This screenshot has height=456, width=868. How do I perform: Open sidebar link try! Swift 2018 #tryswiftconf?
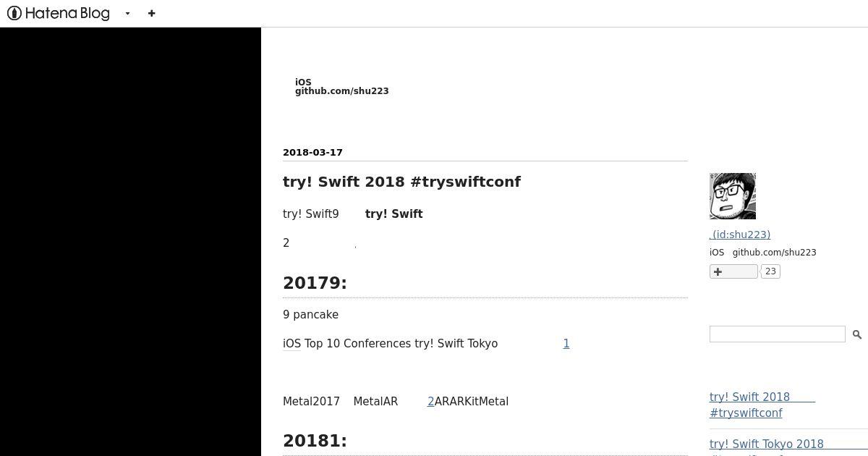pyautogui.click(x=762, y=405)
